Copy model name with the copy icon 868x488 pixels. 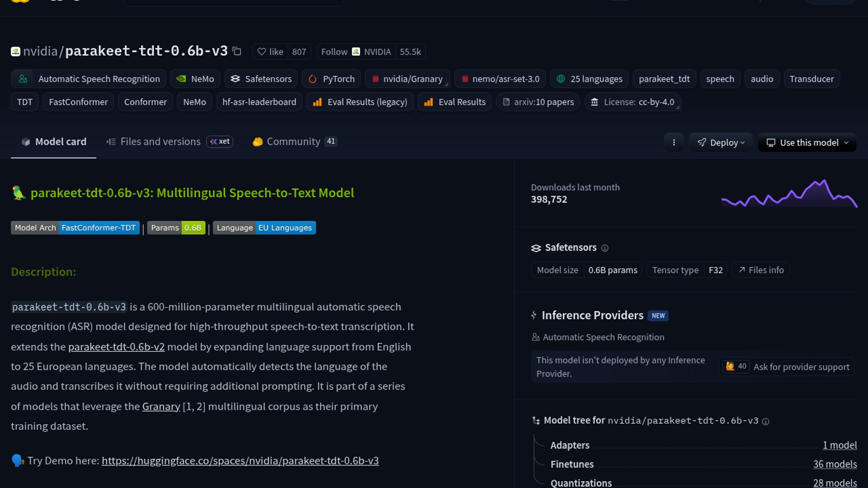(x=237, y=51)
